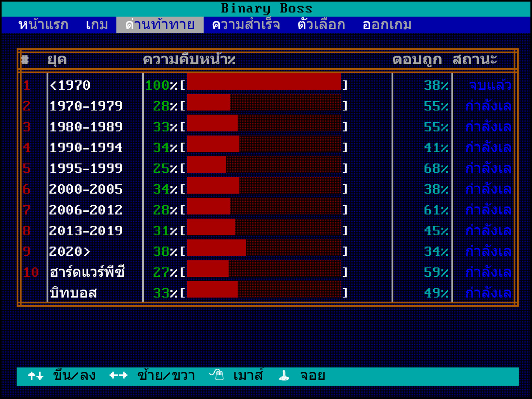Open the ตัวเลือก menu
532x399 pixels.
click(321, 25)
